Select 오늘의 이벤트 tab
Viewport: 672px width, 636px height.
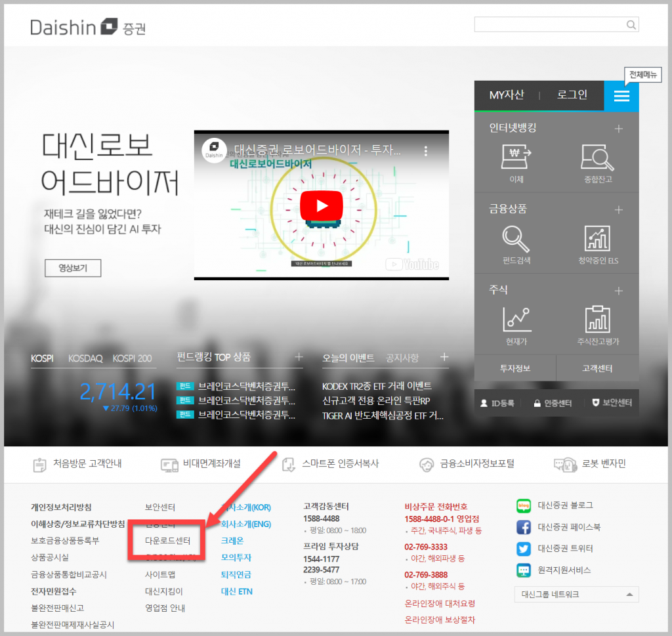[348, 358]
